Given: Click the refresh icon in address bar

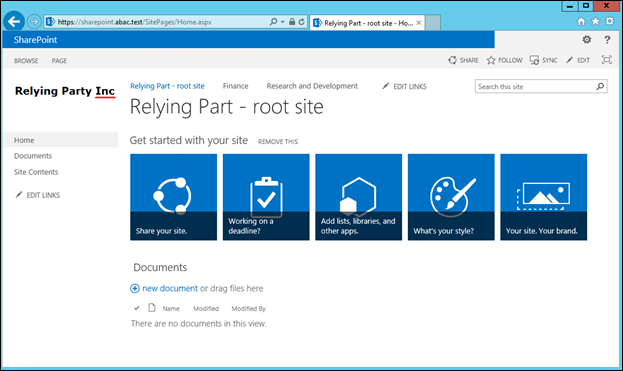Looking at the screenshot, I should (302, 22).
